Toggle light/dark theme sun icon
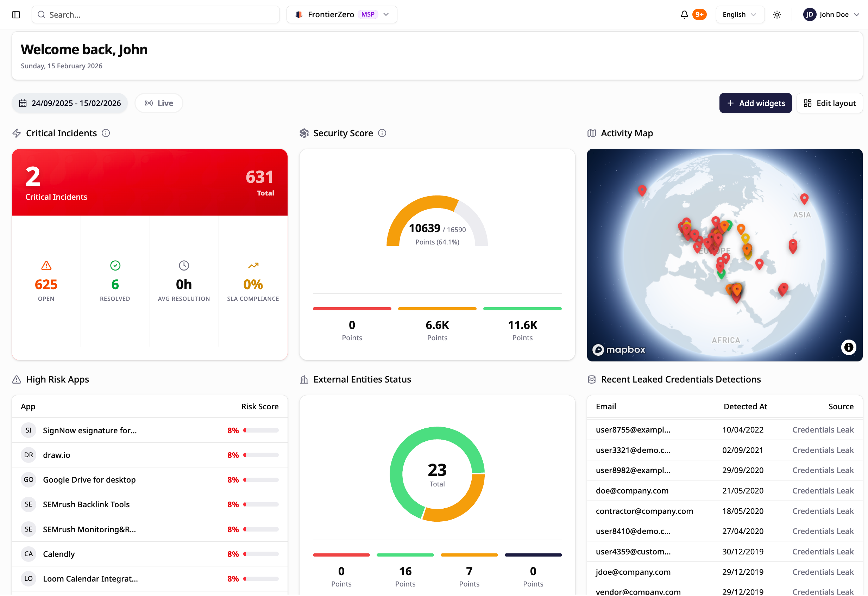 (777, 14)
